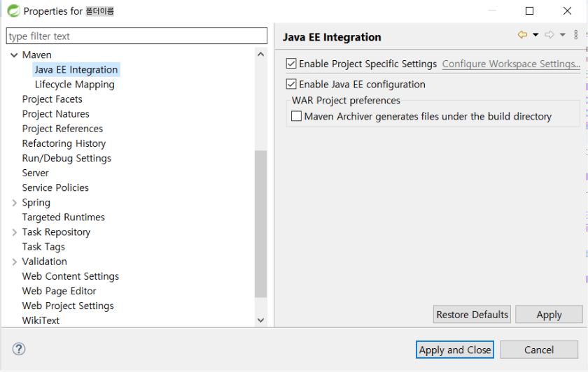
Task: Check Maven Archiver generates files option
Action: 296,116
